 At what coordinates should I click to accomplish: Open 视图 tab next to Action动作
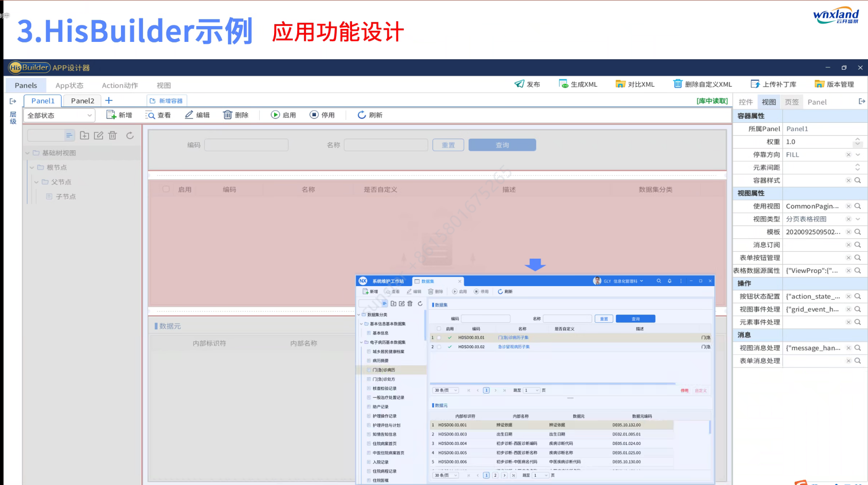[x=164, y=85]
